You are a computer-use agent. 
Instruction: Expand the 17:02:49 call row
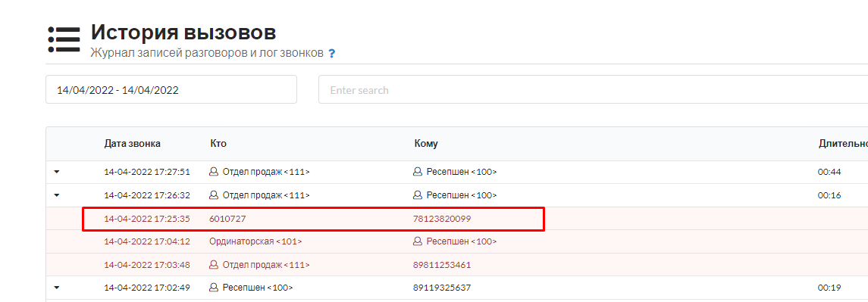56,288
